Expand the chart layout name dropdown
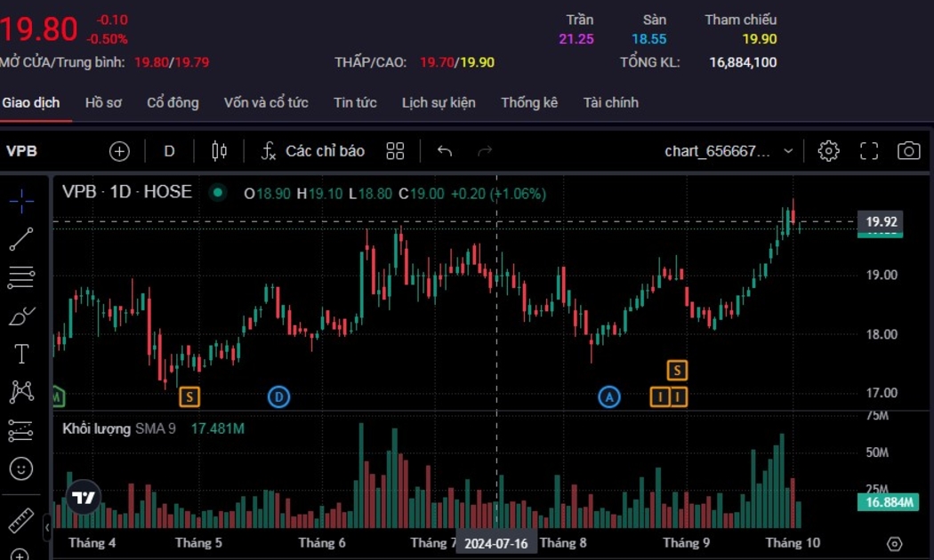 787,151
